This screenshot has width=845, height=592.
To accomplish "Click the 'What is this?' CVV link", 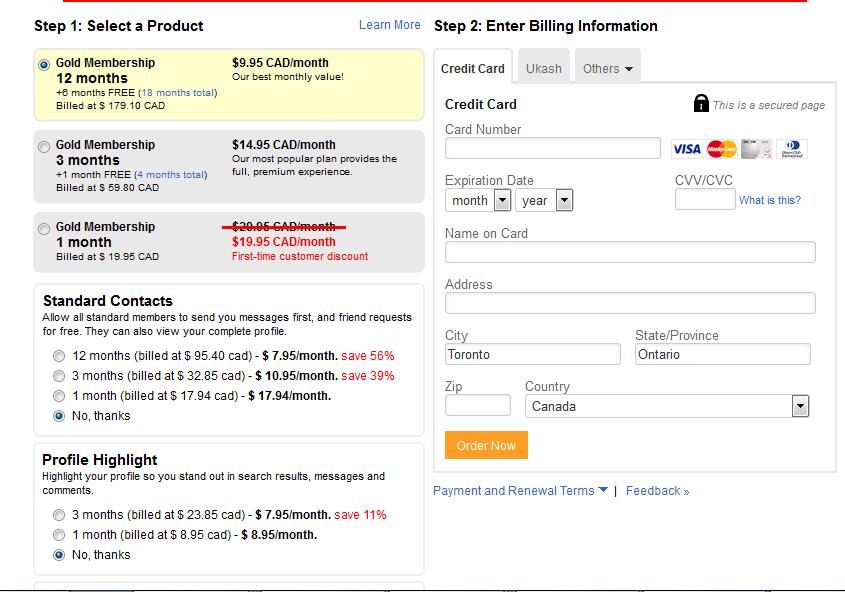I will [769, 200].
